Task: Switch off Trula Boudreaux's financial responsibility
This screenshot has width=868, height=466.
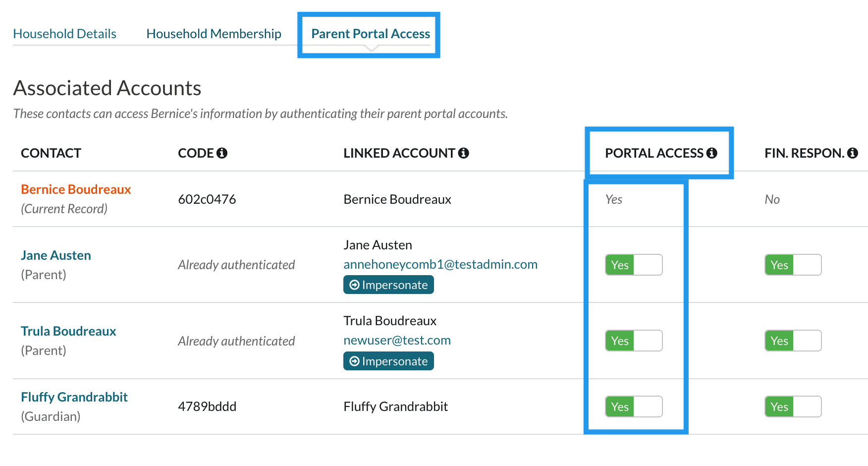Action: [x=793, y=341]
